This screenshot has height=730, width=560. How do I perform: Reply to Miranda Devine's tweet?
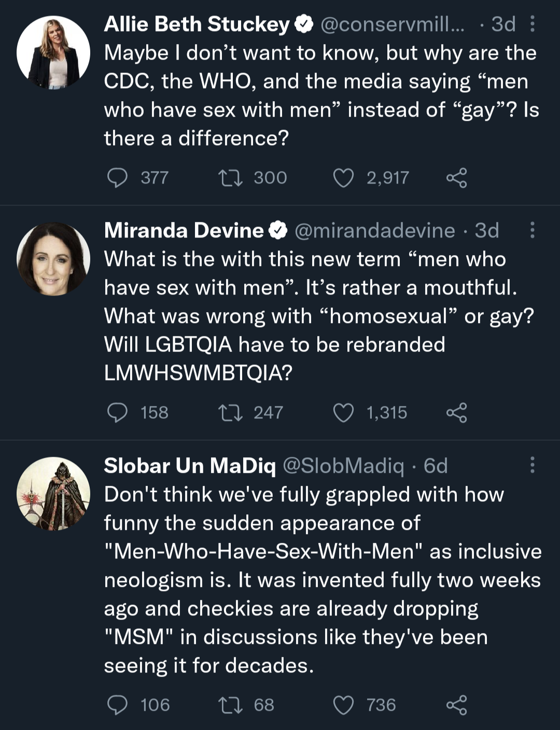click(117, 413)
